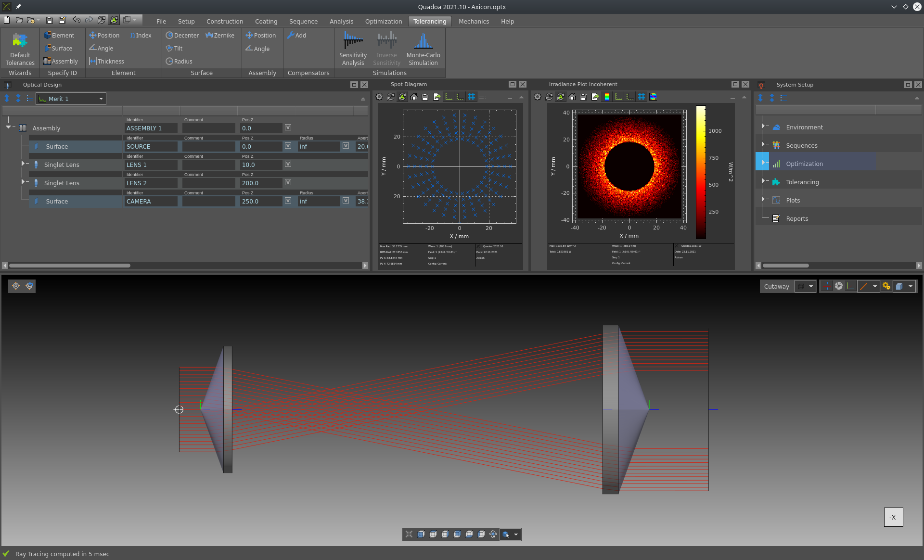Collapse the Assembly tree node
Viewport: 924px width, 560px height.
(8, 127)
